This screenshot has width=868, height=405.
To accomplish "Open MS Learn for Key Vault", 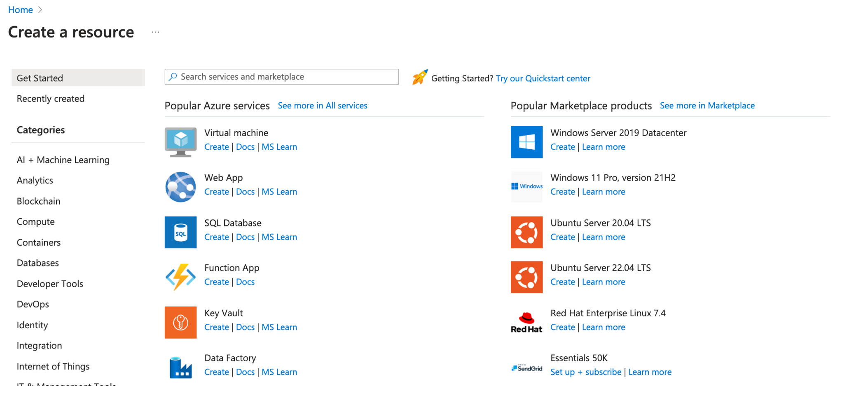I will point(279,327).
